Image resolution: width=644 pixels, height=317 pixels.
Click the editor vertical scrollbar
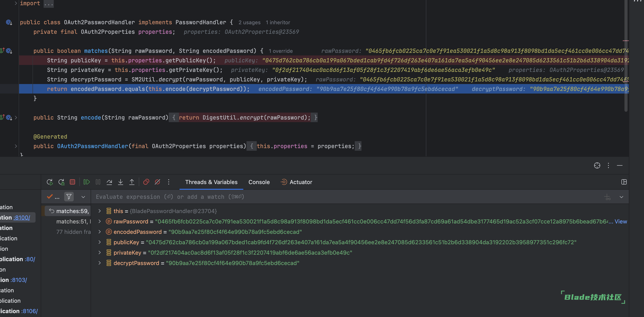click(626, 56)
